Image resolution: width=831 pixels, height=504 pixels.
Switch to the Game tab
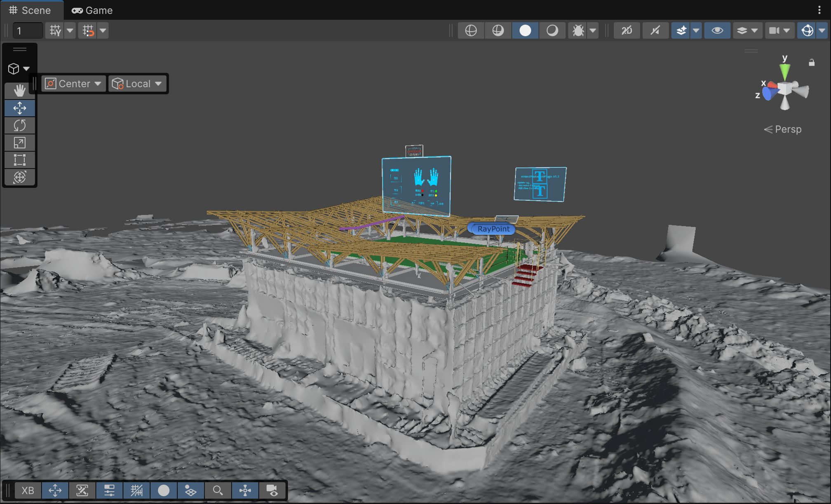(92, 10)
